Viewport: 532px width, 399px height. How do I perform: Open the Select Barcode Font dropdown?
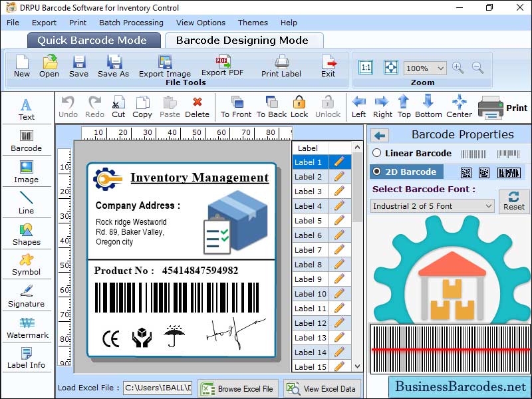(431, 206)
